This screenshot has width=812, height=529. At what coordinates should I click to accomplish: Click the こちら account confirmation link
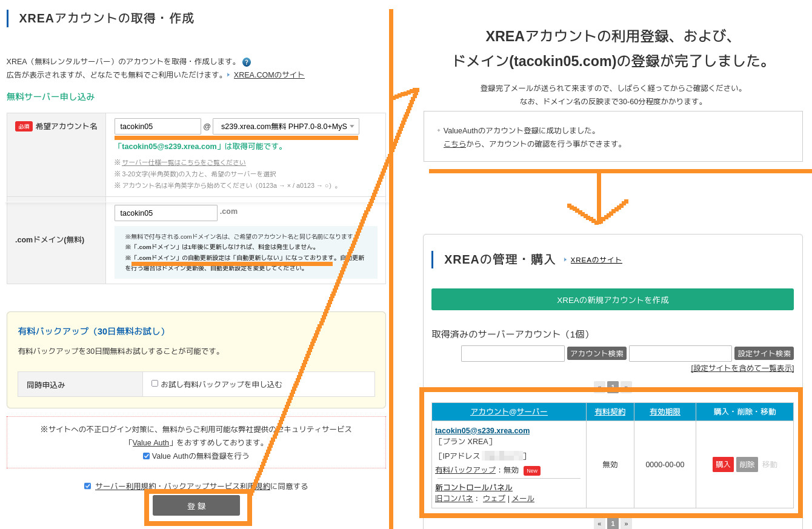[454, 144]
